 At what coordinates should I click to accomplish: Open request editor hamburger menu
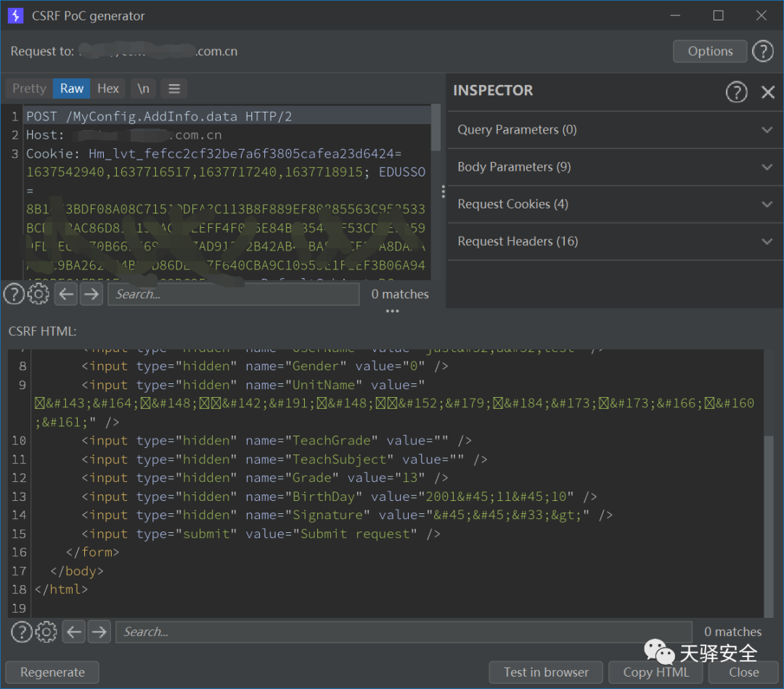coord(174,89)
